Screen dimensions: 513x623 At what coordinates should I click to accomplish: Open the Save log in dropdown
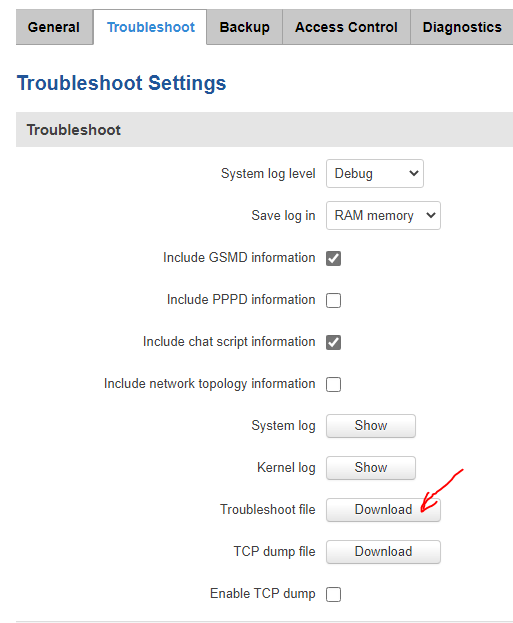point(383,215)
